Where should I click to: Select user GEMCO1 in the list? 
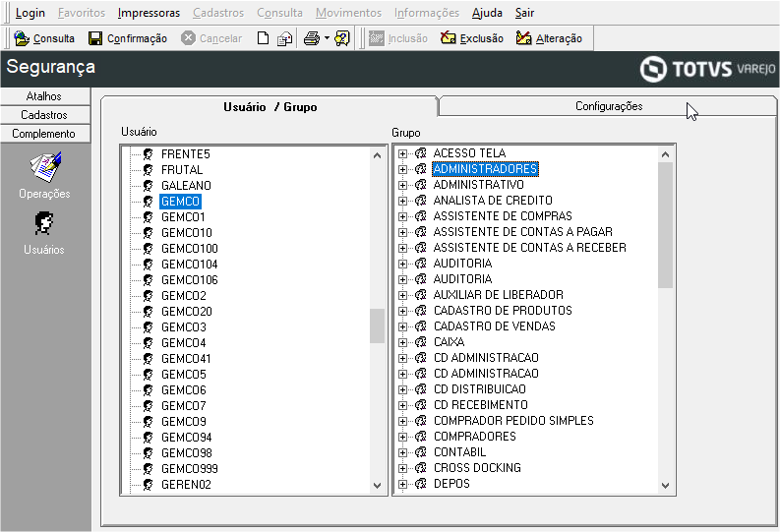point(183,216)
